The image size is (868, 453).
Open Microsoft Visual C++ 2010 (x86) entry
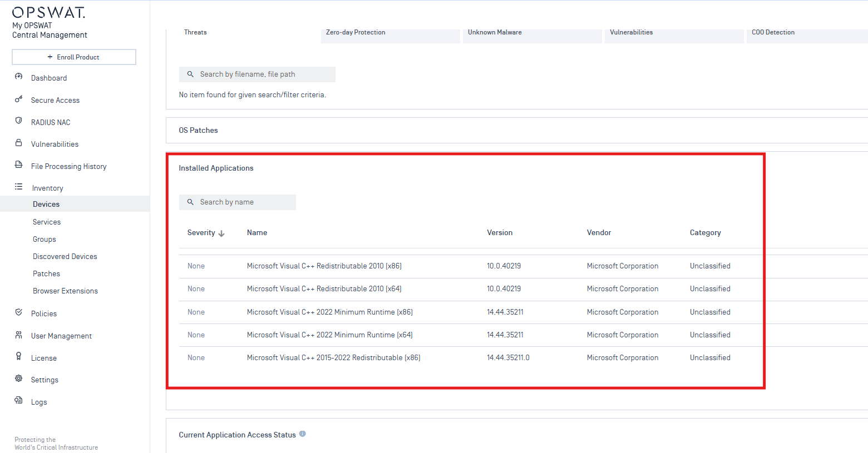click(324, 266)
